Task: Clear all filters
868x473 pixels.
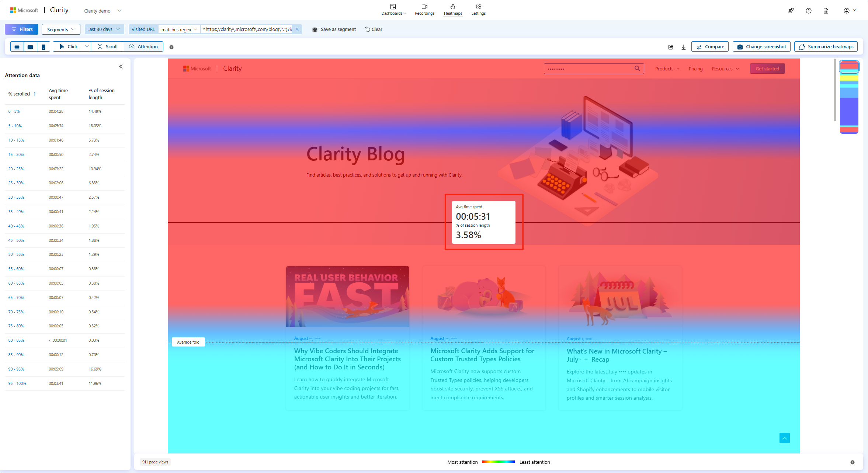Action: point(374,29)
